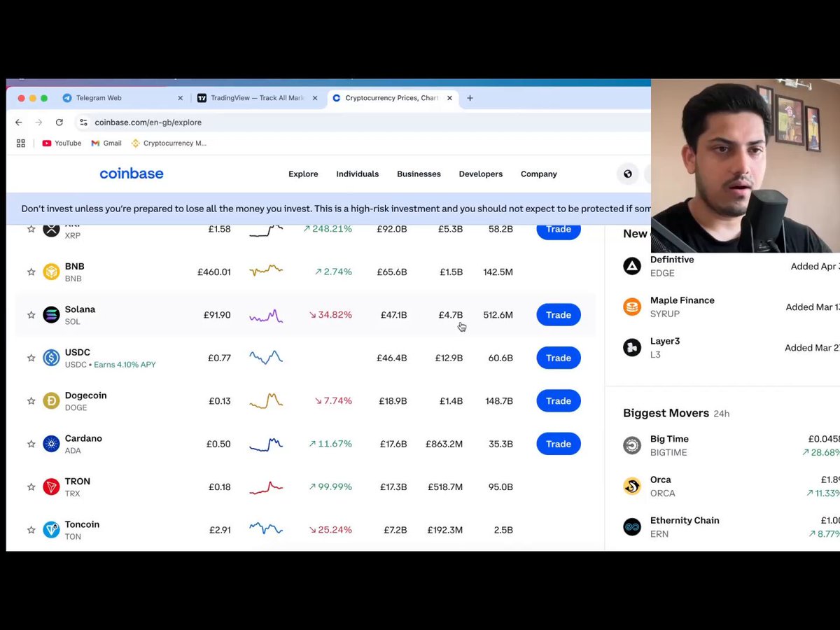Open the Solana price sparkline chart
Viewport: 840px width, 630px height.
pos(266,316)
